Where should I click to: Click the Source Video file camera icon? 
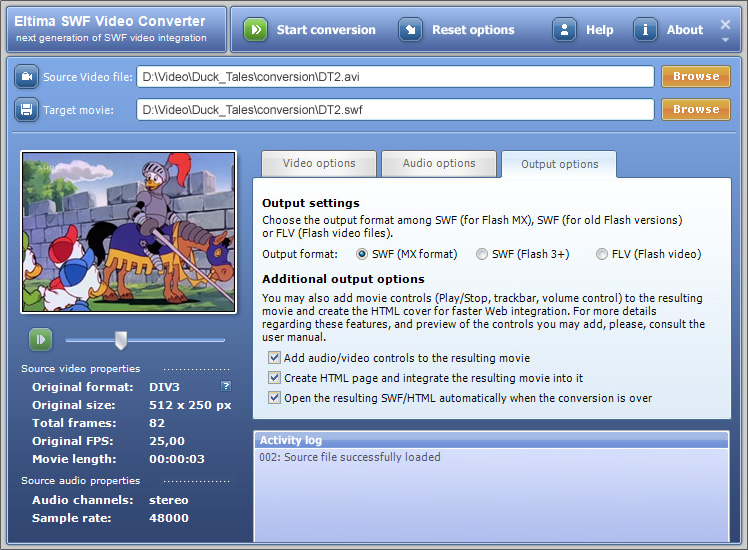(x=26, y=77)
